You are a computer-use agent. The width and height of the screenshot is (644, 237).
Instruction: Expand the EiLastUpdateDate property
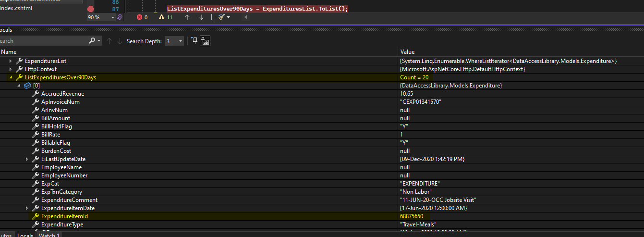click(x=27, y=159)
